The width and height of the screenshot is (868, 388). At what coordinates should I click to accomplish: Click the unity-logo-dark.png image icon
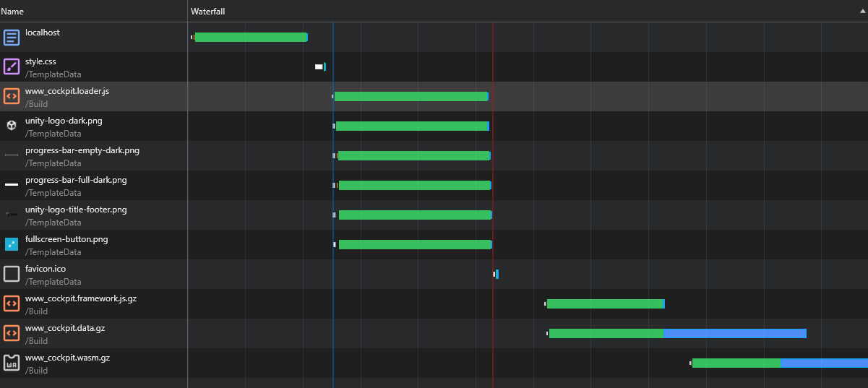coord(12,126)
